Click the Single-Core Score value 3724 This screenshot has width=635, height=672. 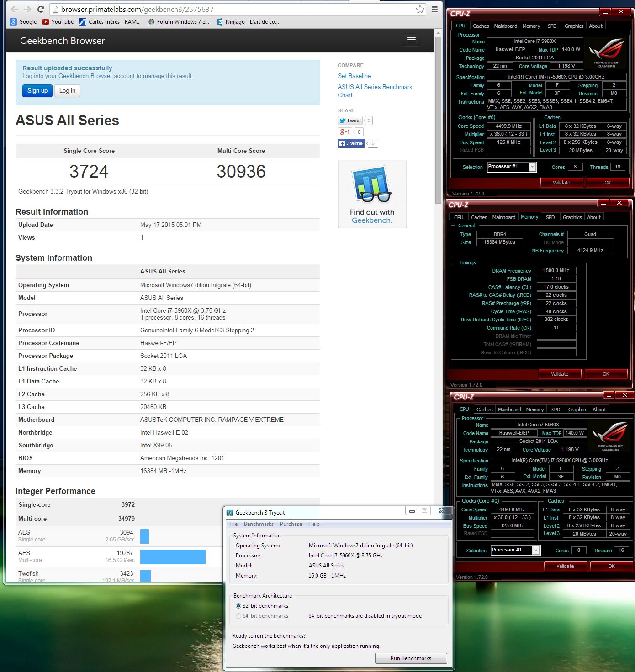(89, 172)
